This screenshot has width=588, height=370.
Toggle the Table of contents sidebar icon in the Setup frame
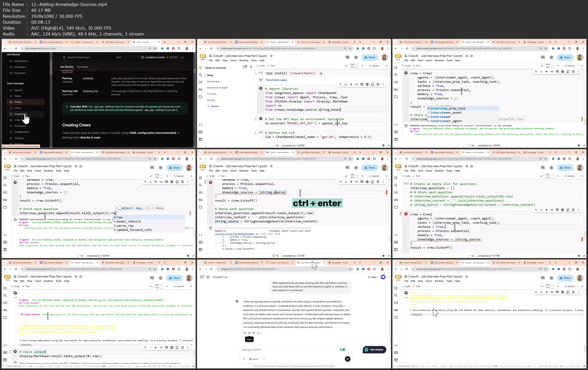201,68
